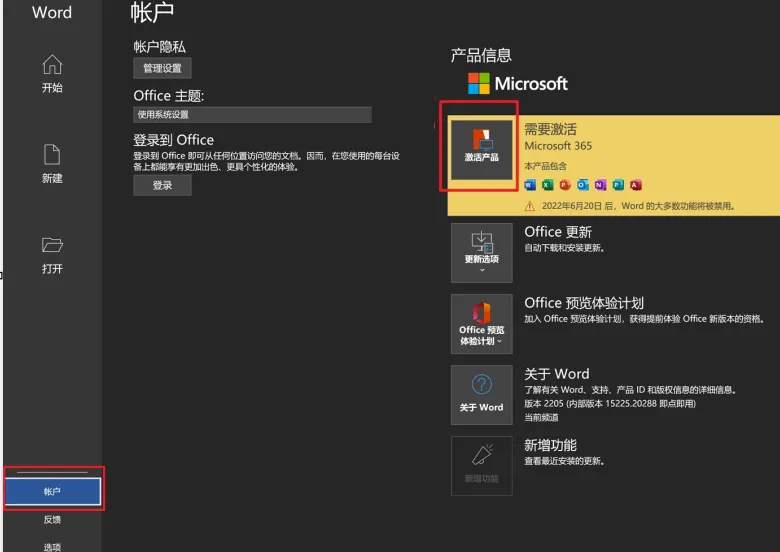Click the 关于 Word button

[x=482, y=395]
